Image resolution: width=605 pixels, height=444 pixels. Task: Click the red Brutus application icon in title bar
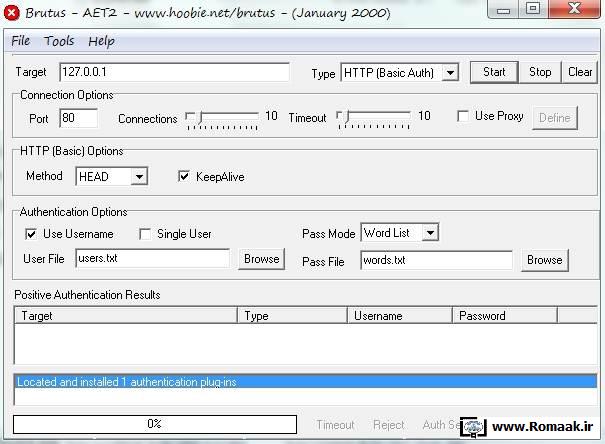click(x=12, y=13)
